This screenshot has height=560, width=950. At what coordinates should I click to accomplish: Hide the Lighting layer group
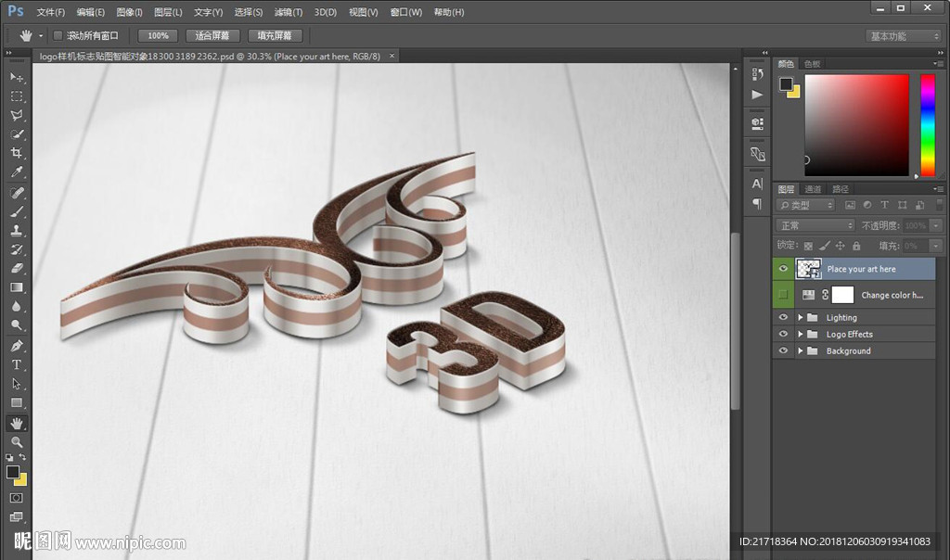[784, 318]
